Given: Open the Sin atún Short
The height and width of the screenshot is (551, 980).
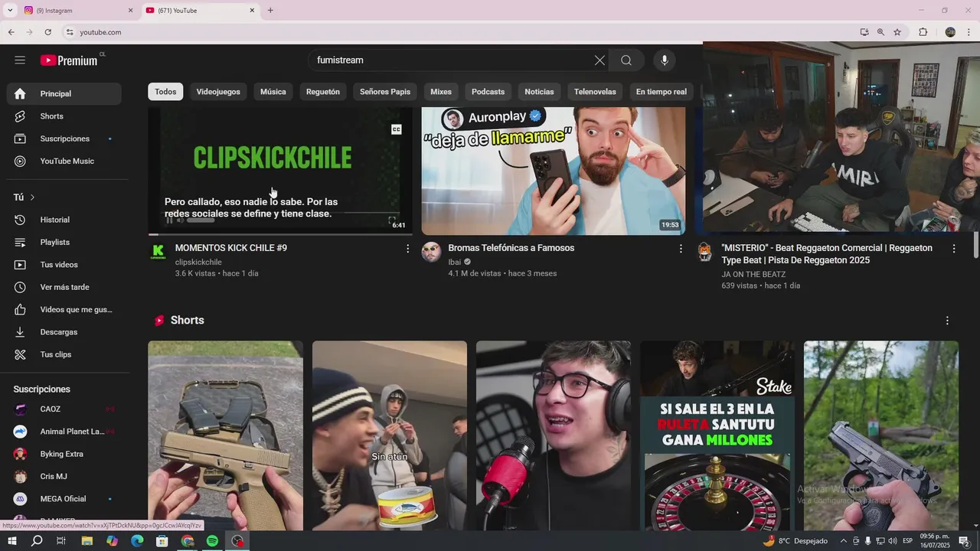Looking at the screenshot, I should [390, 435].
